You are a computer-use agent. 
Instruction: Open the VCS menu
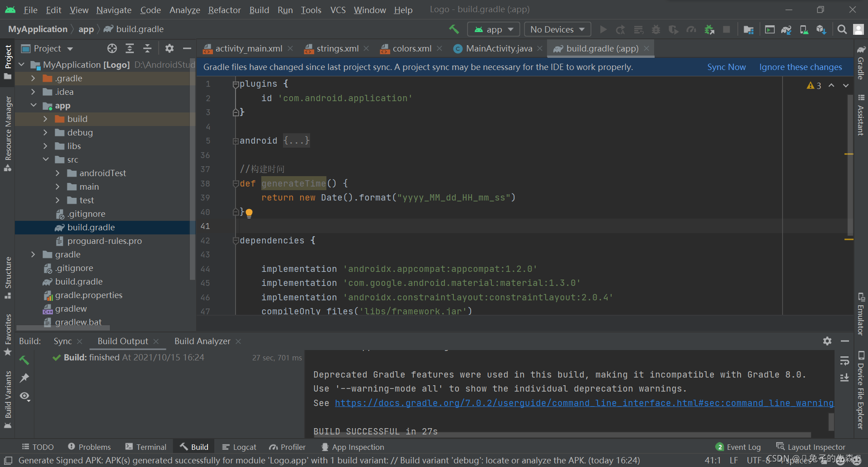coord(338,9)
